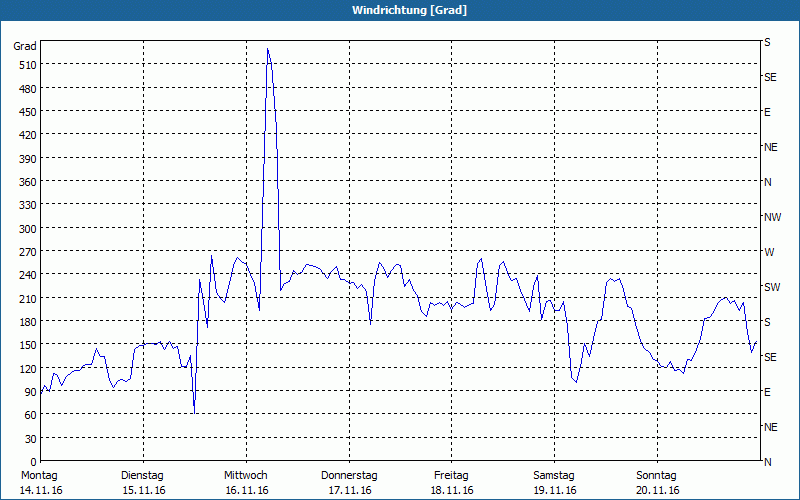Click the 330 value on the degree axis
The image size is (800, 500).
coord(28,205)
